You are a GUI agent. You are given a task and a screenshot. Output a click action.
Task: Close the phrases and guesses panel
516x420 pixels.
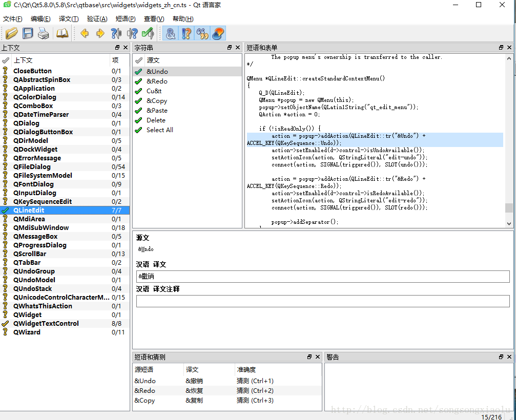(318, 356)
